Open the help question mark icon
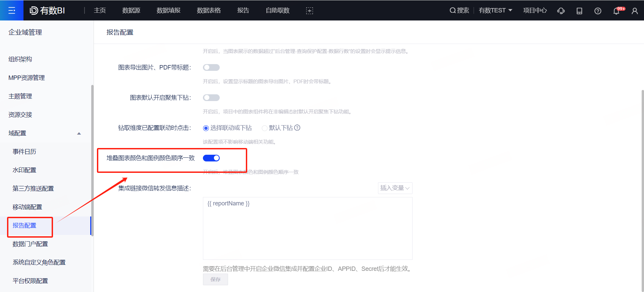Screen dimensions: 644x292 [598, 11]
